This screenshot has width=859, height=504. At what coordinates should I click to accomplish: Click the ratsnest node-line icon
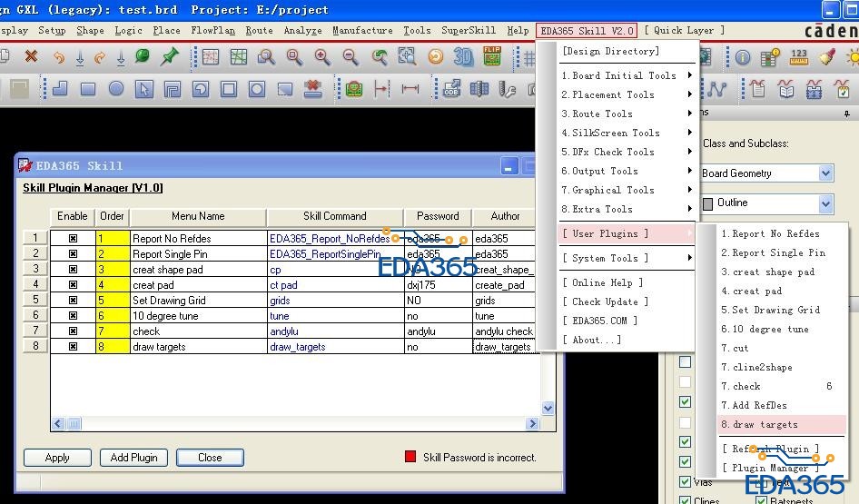pos(716,89)
